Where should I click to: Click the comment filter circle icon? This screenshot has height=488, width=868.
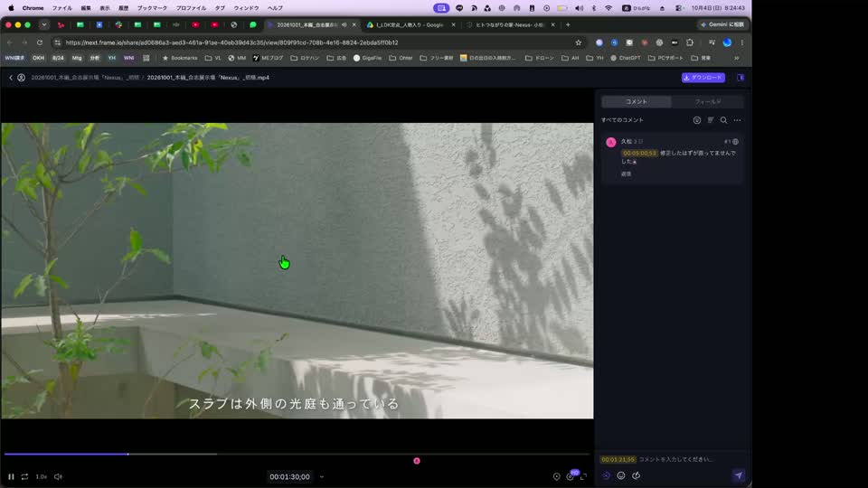(697, 120)
